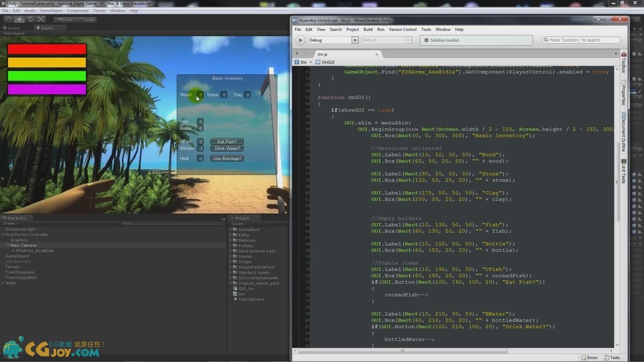This screenshot has width=644, height=362.
Task: Open Unity's Assets menu
Action: tap(30, 11)
